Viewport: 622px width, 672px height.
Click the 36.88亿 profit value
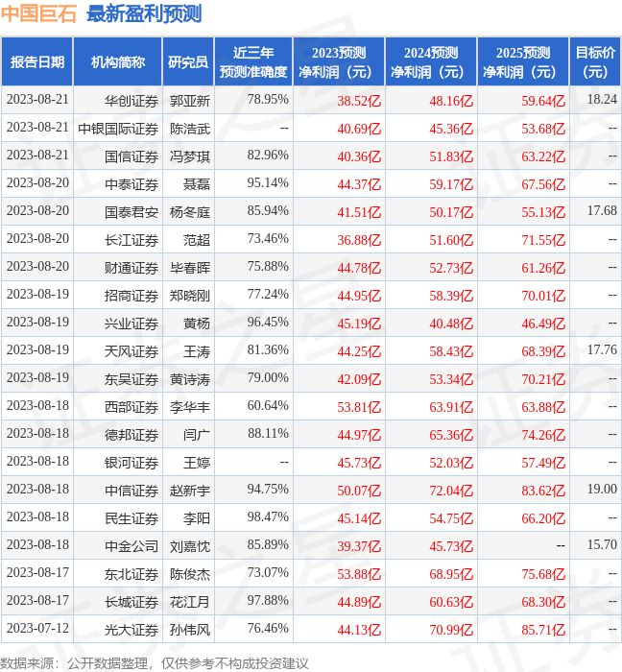click(359, 240)
